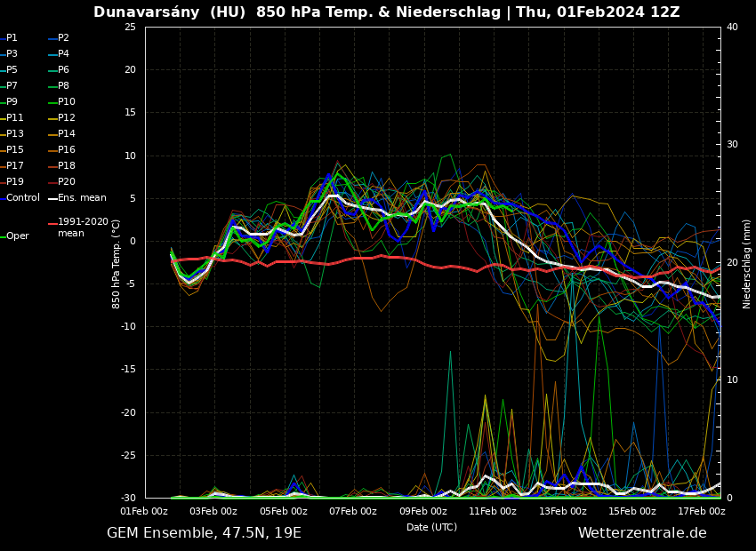Select the 13Feb 00z date tick

[563, 511]
